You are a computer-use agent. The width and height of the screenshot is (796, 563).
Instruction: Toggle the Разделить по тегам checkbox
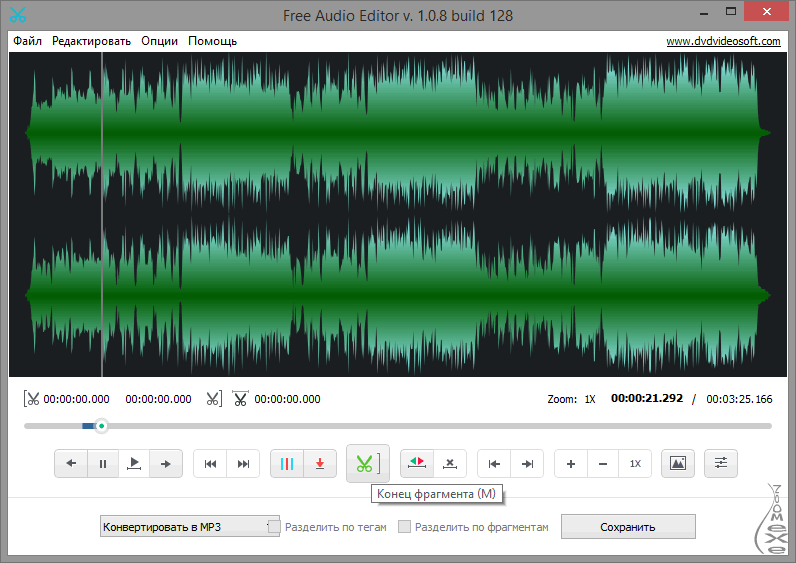[274, 527]
